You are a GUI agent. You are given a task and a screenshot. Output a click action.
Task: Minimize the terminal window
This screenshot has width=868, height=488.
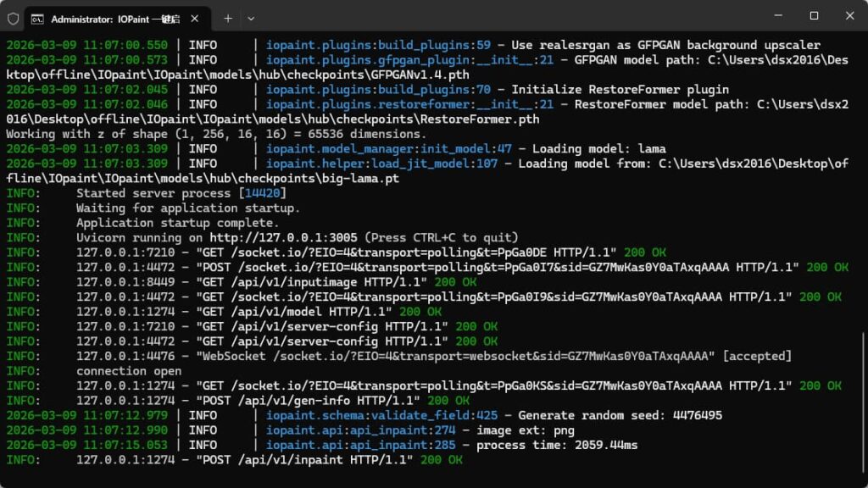click(x=775, y=16)
